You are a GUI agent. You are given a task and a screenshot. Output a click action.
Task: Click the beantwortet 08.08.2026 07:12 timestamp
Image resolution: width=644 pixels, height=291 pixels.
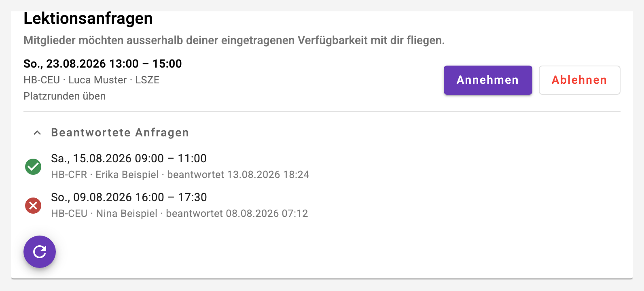(x=237, y=213)
